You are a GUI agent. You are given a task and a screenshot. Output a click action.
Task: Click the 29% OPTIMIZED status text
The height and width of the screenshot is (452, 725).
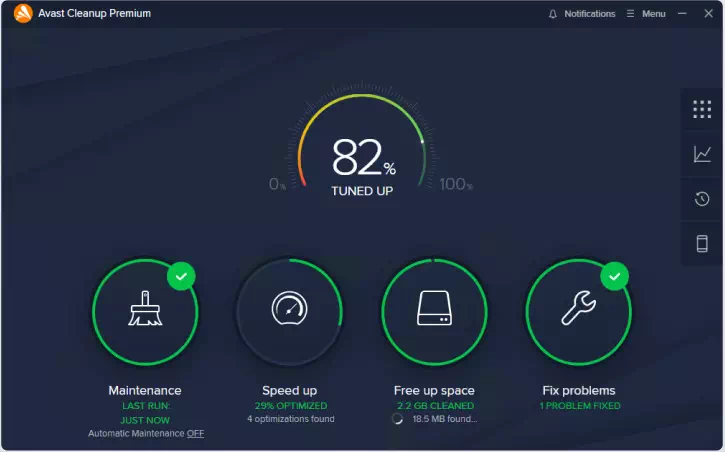[291, 406]
